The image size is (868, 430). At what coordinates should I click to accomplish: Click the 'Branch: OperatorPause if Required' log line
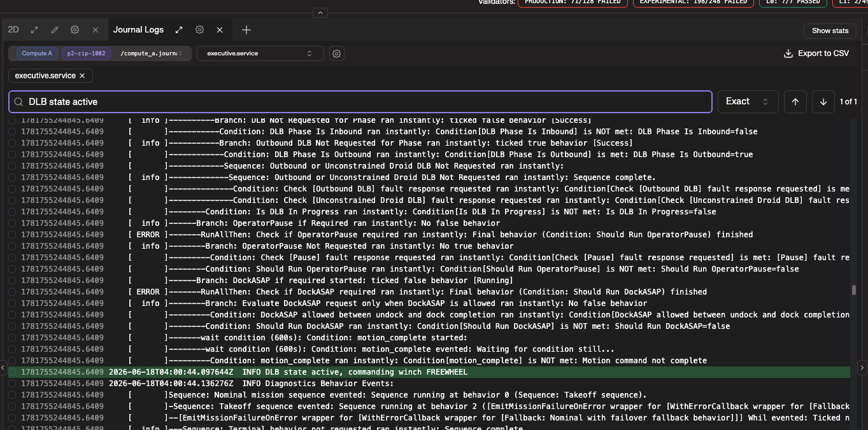pyautogui.click(x=429, y=223)
